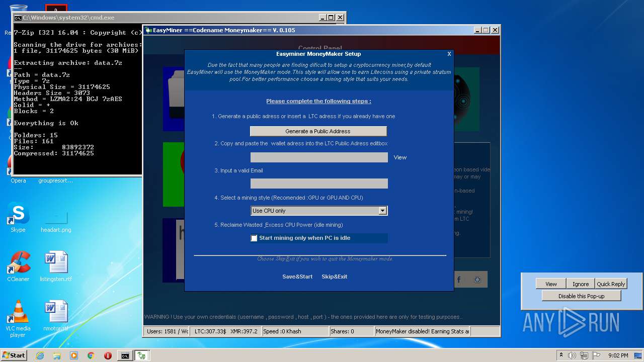The height and width of the screenshot is (362, 644).
Task: Switch to the cmd.exe taskbar button
Action: pyautogui.click(x=125, y=355)
